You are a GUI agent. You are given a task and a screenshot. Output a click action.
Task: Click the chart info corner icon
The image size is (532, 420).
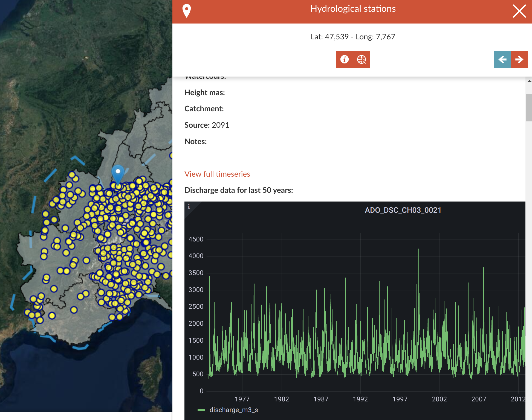(x=189, y=206)
